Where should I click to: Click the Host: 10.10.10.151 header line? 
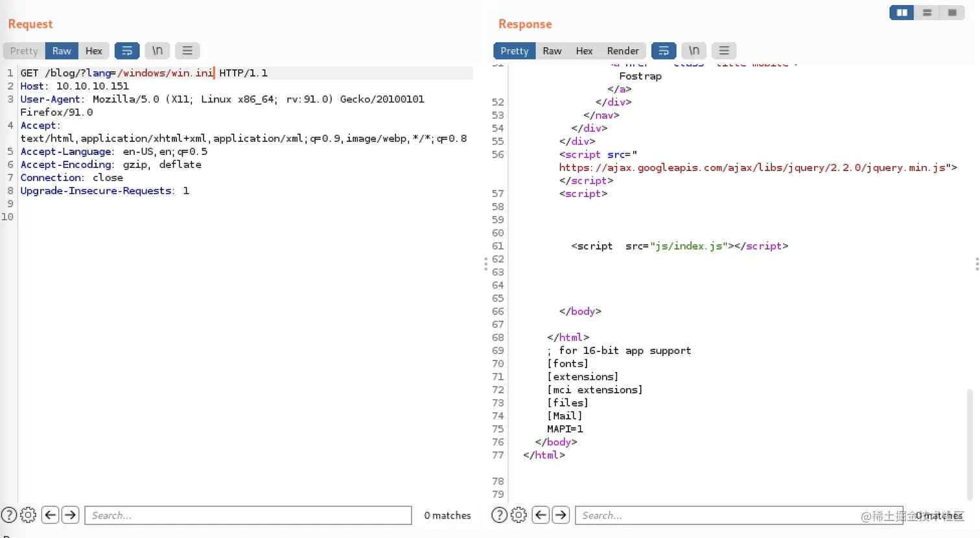pos(75,86)
